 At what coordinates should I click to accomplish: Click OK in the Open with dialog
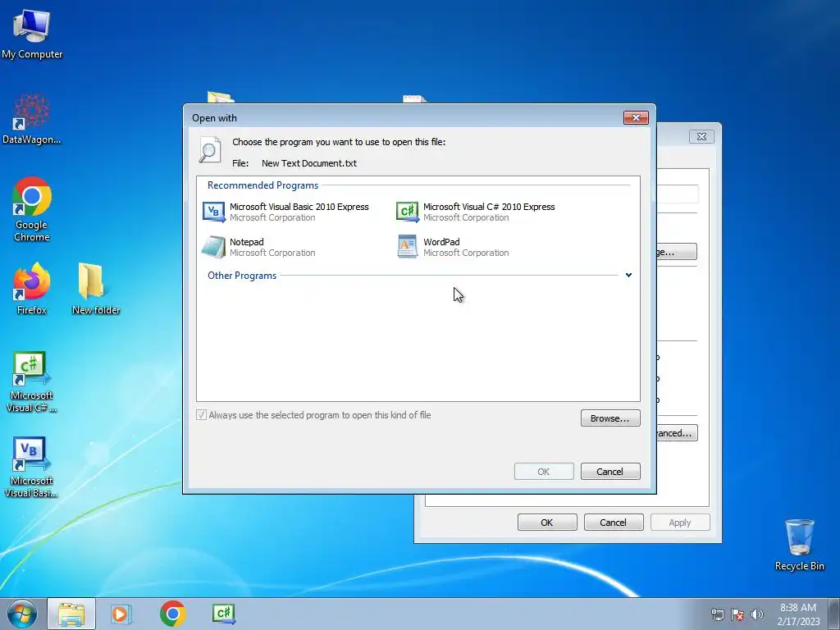[544, 472]
